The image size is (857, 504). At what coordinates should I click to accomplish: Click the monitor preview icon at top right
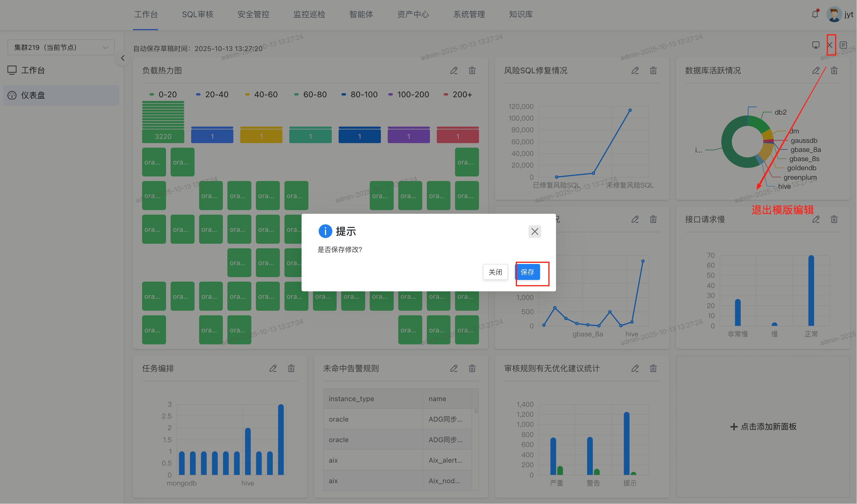pyautogui.click(x=816, y=45)
